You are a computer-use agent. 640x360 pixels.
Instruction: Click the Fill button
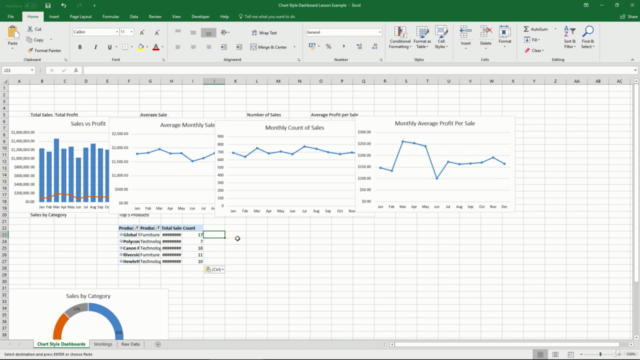coord(532,40)
